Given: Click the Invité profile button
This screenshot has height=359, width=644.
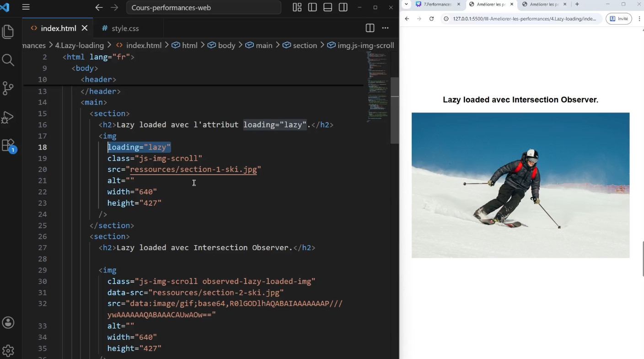Looking at the screenshot, I should [x=618, y=19].
